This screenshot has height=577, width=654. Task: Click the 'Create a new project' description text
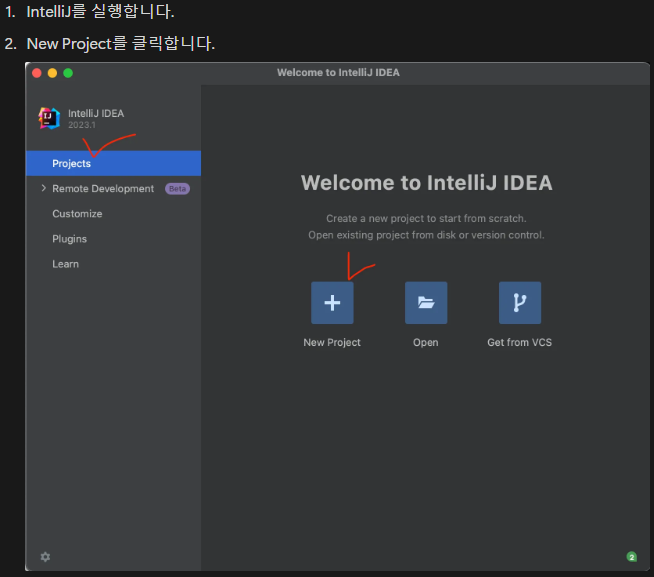click(426, 218)
